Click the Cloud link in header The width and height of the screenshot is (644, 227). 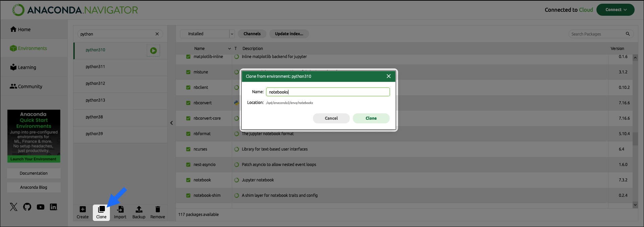586,10
